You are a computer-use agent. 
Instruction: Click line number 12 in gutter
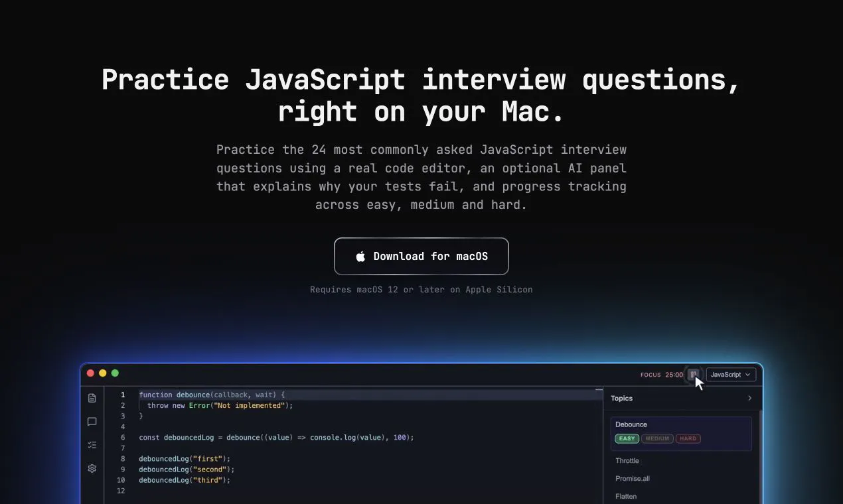(x=121, y=491)
